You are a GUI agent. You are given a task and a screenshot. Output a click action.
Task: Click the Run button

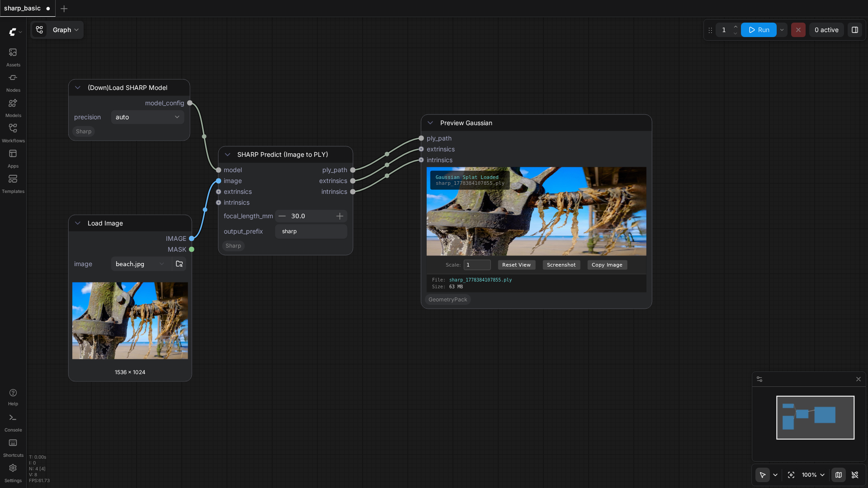759,30
